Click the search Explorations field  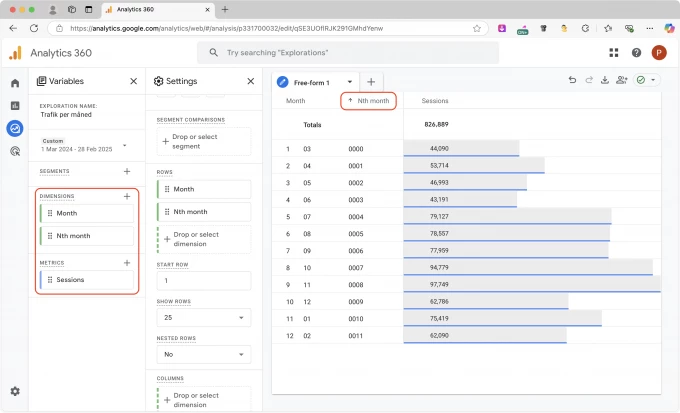[348, 52]
